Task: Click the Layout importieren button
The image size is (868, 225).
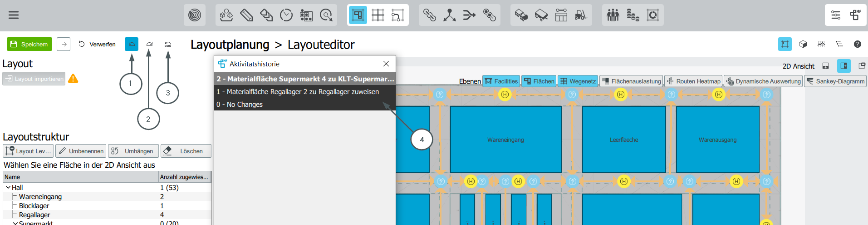Action: tap(34, 79)
